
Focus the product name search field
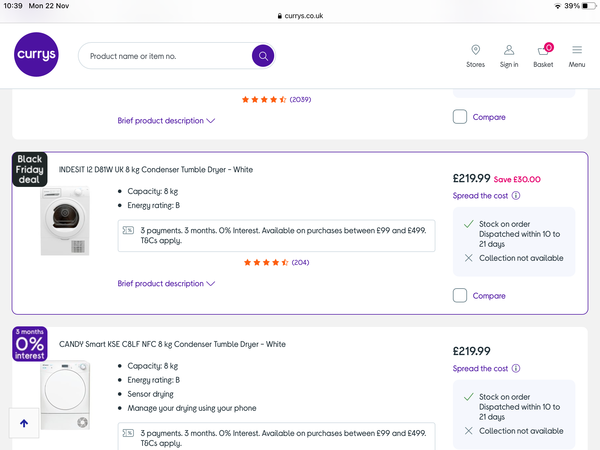pyautogui.click(x=165, y=56)
